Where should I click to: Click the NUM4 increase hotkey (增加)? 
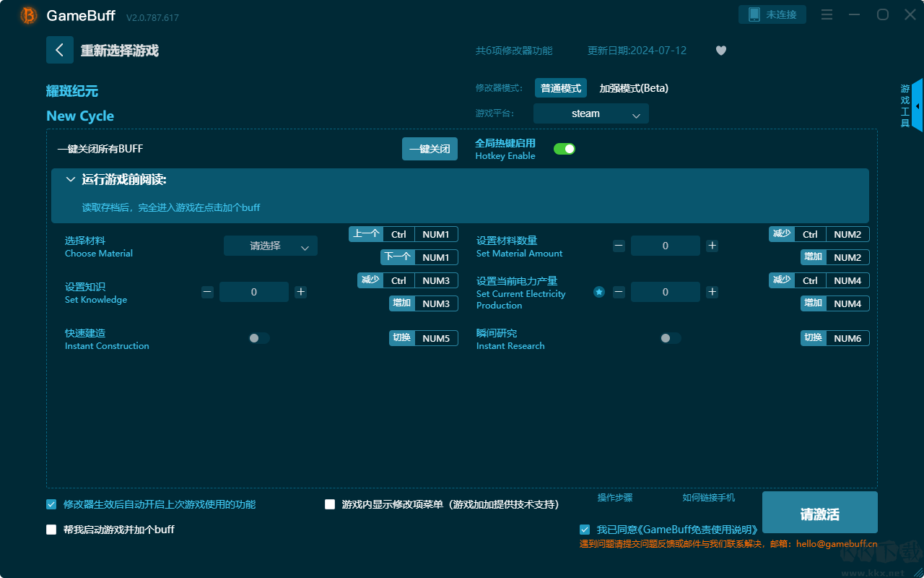coord(835,303)
